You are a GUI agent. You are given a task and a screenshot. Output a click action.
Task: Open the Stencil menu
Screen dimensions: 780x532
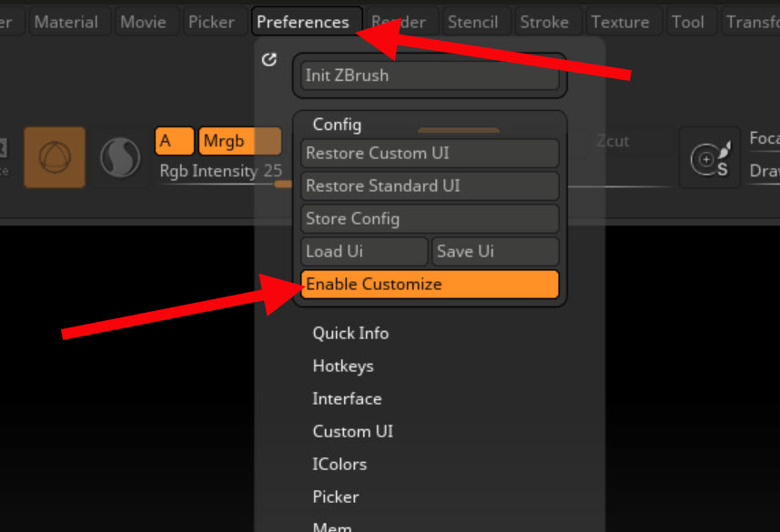click(x=476, y=22)
